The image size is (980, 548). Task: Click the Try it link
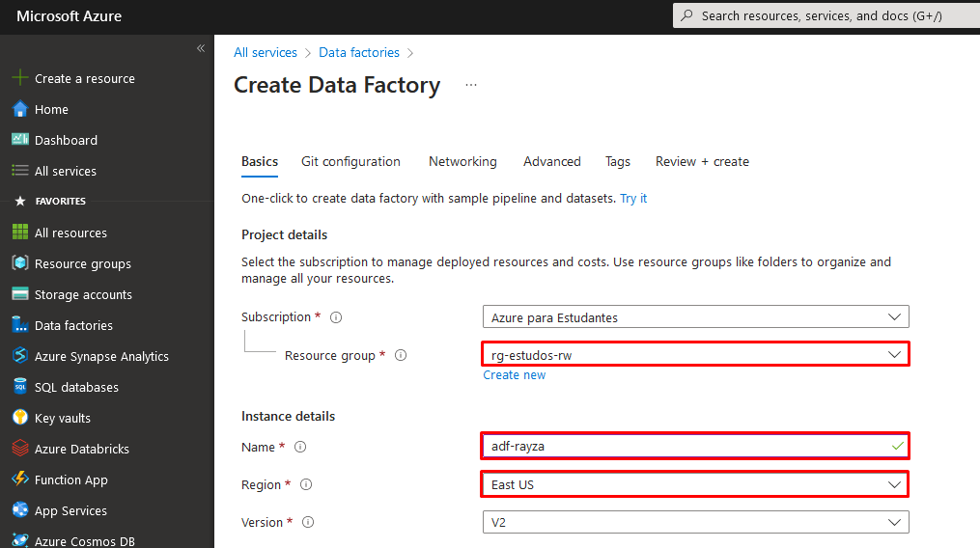point(633,198)
